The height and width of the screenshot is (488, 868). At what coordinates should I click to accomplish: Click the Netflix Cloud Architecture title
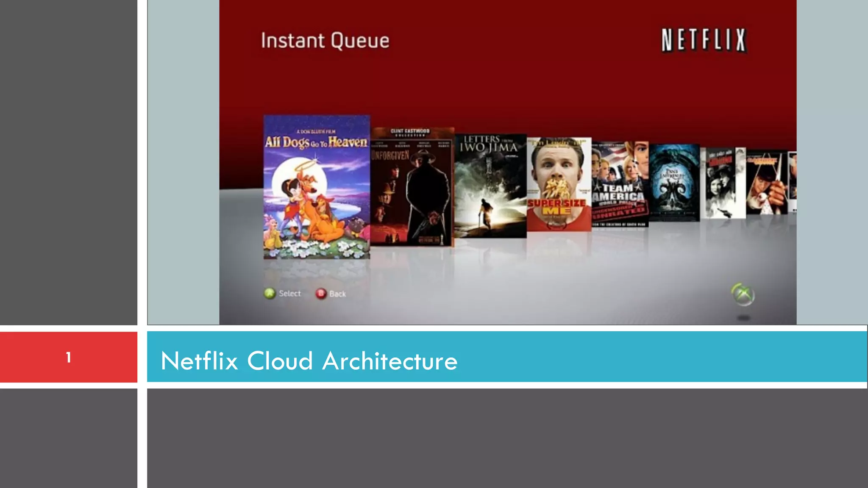(309, 361)
